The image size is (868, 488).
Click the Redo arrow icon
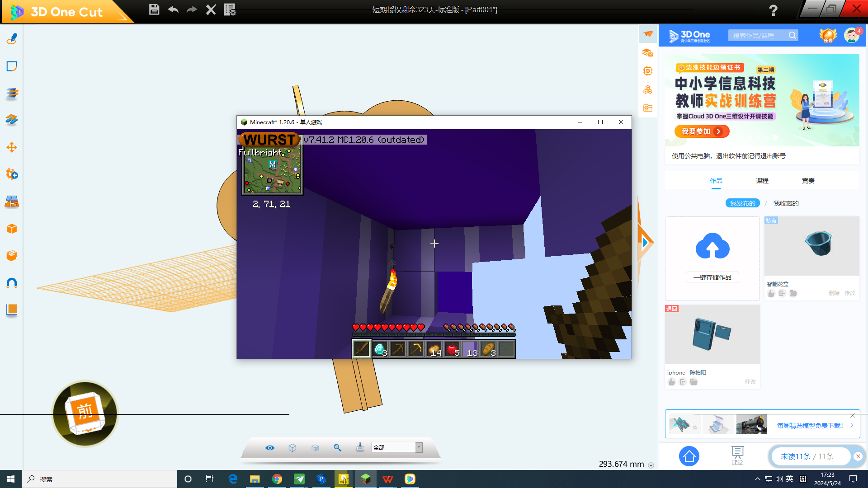(x=192, y=9)
